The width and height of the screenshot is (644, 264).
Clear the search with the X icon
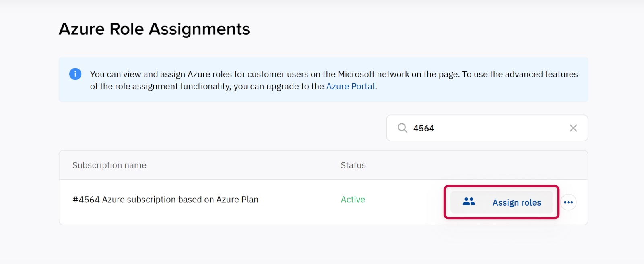coord(573,128)
